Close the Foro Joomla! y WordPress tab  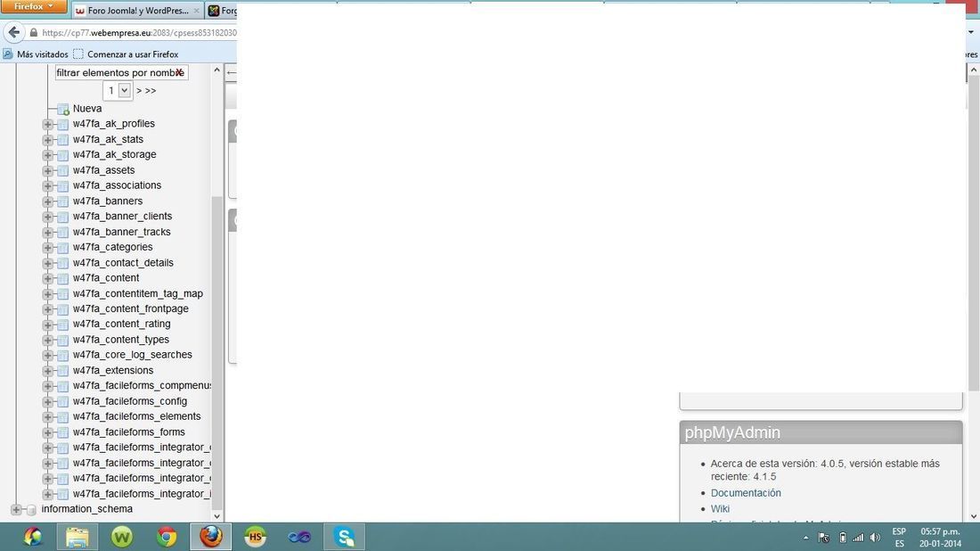click(196, 11)
